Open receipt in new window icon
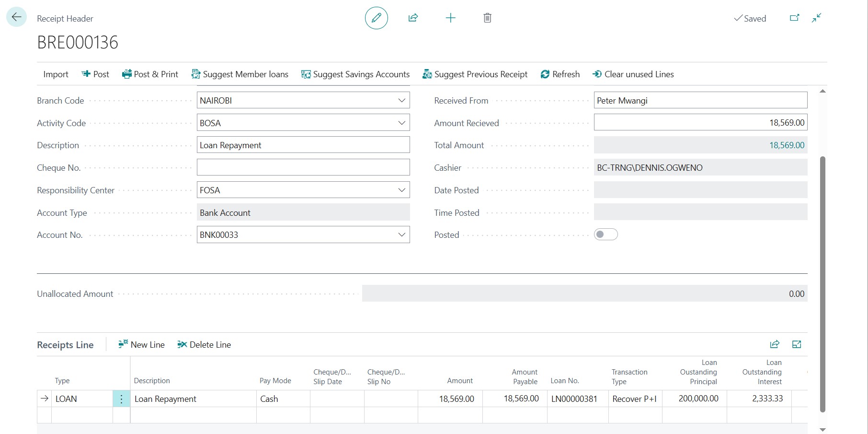The image size is (868, 434). click(794, 18)
